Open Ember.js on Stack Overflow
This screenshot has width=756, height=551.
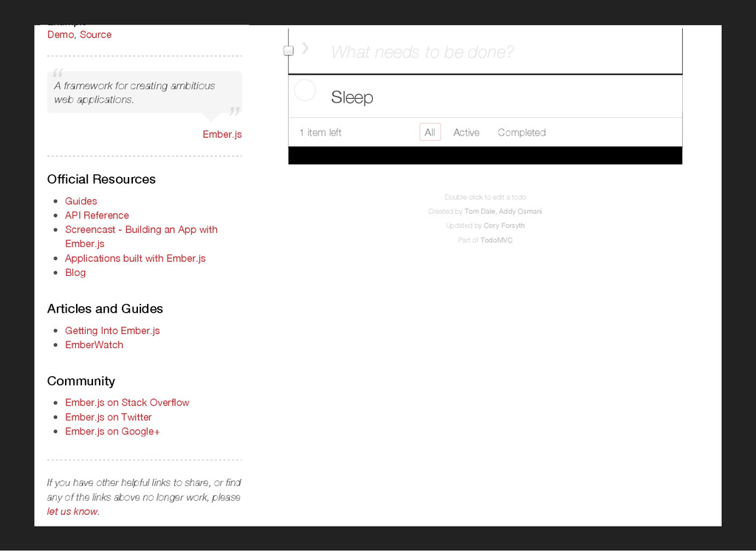(127, 402)
